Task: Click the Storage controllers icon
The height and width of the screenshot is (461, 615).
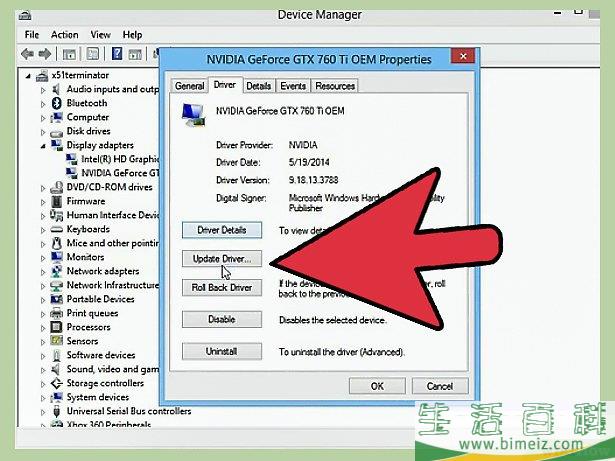Action: [x=56, y=383]
